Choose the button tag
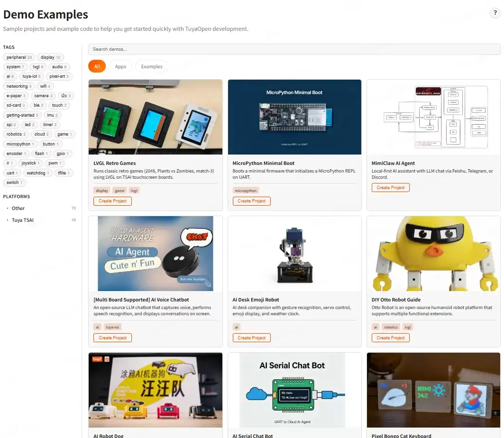Image resolution: width=504 pixels, height=438 pixels. [51, 144]
